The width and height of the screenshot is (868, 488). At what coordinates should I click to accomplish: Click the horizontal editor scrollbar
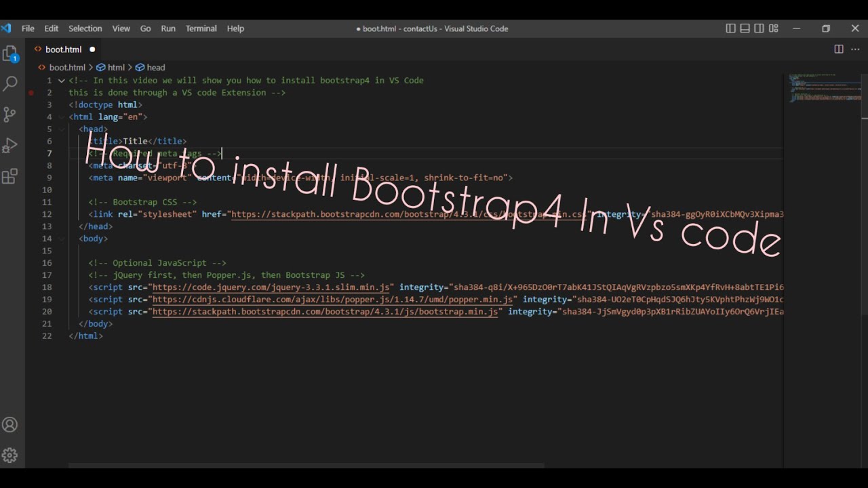tap(307, 466)
